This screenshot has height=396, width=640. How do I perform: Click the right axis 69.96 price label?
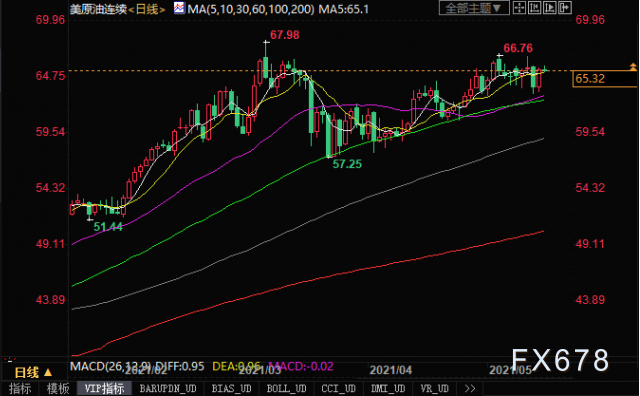tap(590, 20)
